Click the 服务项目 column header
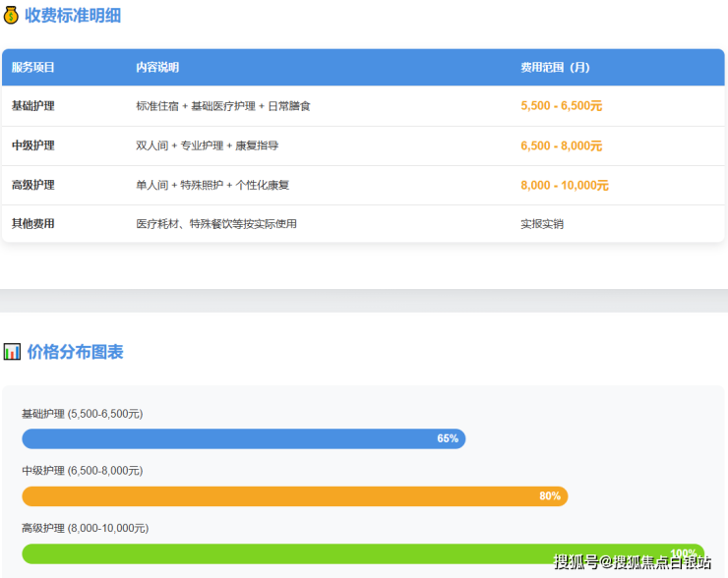This screenshot has width=728, height=578. pyautogui.click(x=33, y=68)
